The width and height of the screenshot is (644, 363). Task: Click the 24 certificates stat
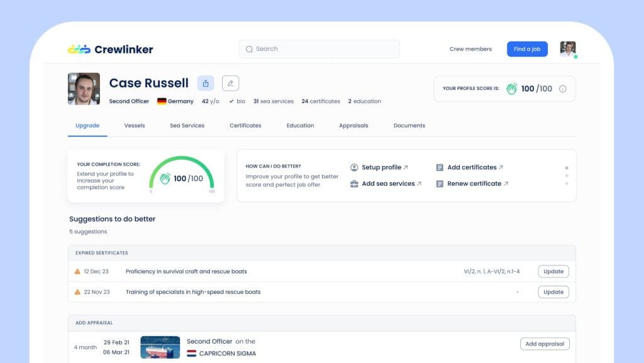tap(320, 101)
